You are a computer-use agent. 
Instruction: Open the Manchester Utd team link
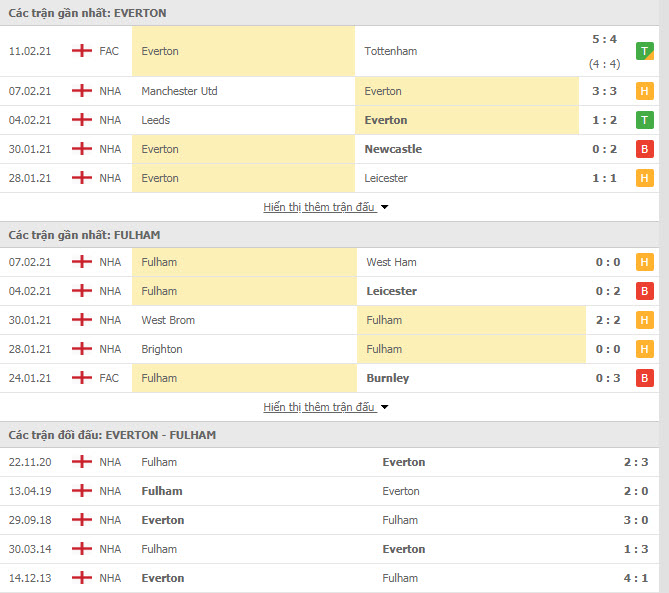pyautogui.click(x=179, y=91)
